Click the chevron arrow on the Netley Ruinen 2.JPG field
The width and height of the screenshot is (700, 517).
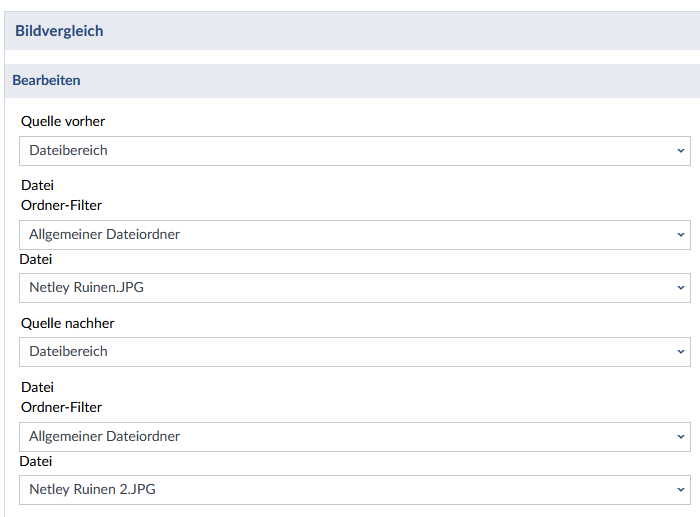click(x=681, y=490)
